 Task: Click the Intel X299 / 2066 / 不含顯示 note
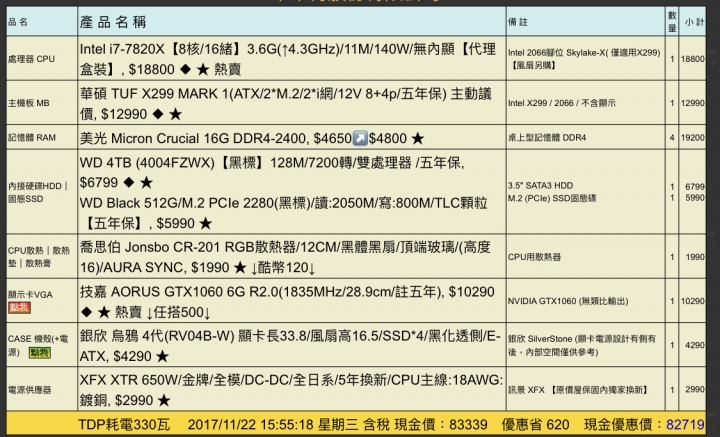[x=562, y=103]
